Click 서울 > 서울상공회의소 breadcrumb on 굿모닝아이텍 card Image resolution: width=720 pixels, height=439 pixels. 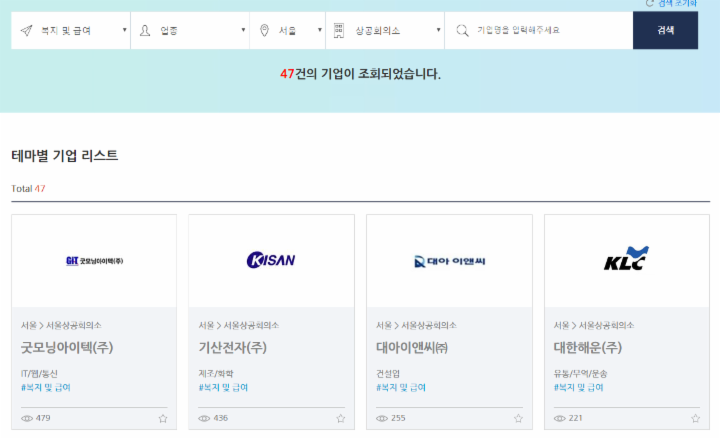coord(61,326)
